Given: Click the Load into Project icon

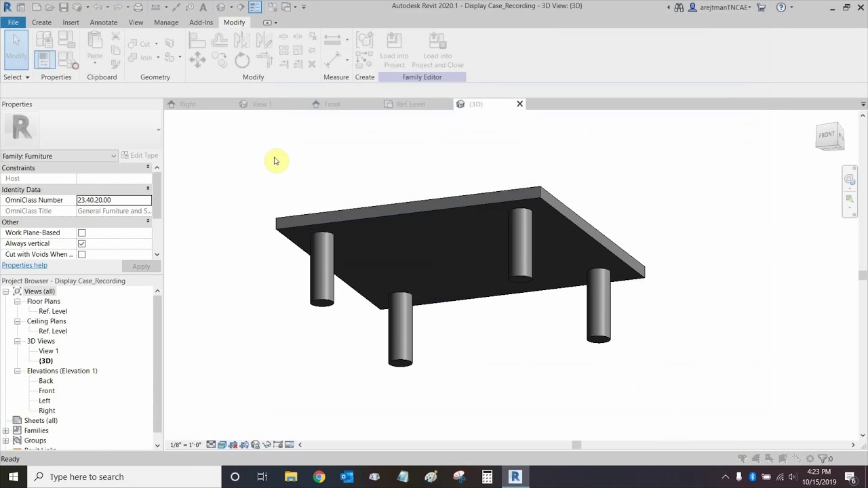Looking at the screenshot, I should [x=394, y=50].
